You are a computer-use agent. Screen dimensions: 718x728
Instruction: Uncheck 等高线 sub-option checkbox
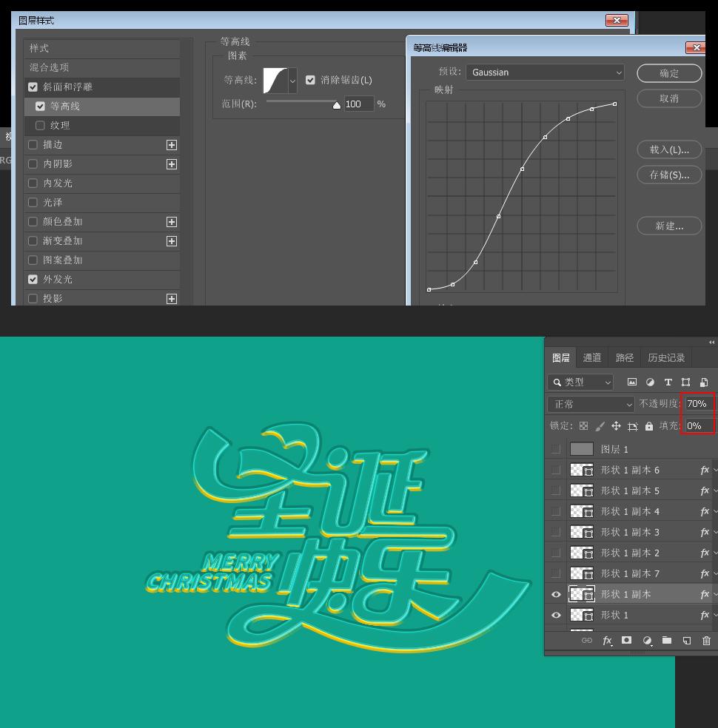pyautogui.click(x=40, y=107)
